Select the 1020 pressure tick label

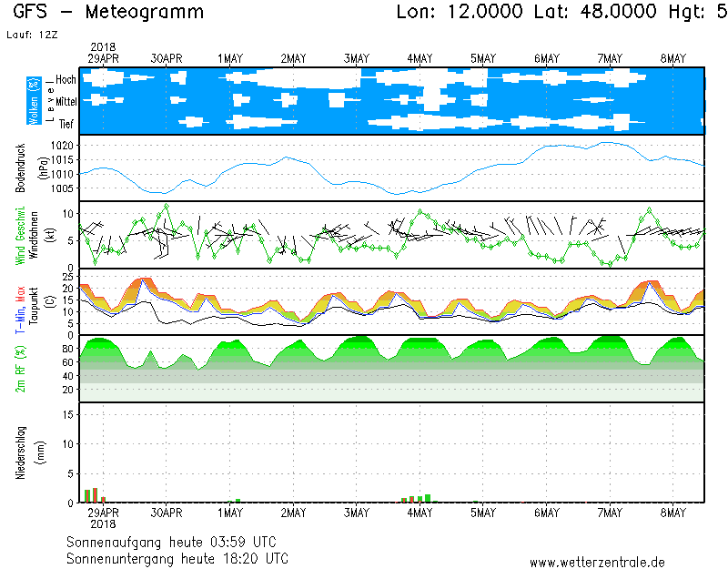(x=62, y=146)
